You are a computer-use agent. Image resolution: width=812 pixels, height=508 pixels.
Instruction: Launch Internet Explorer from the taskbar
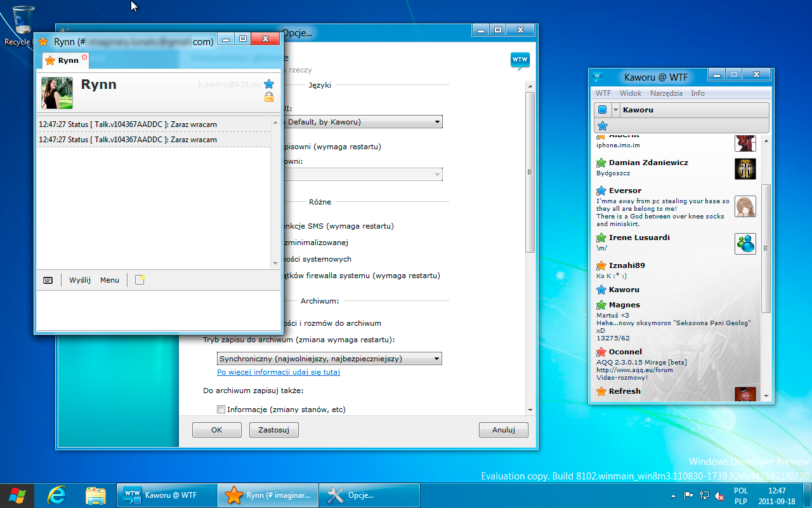[x=56, y=495]
